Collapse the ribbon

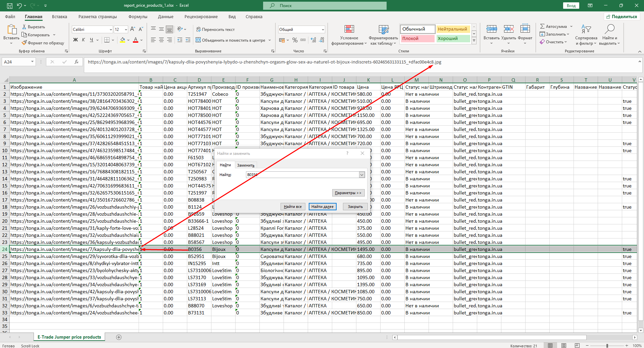click(640, 51)
